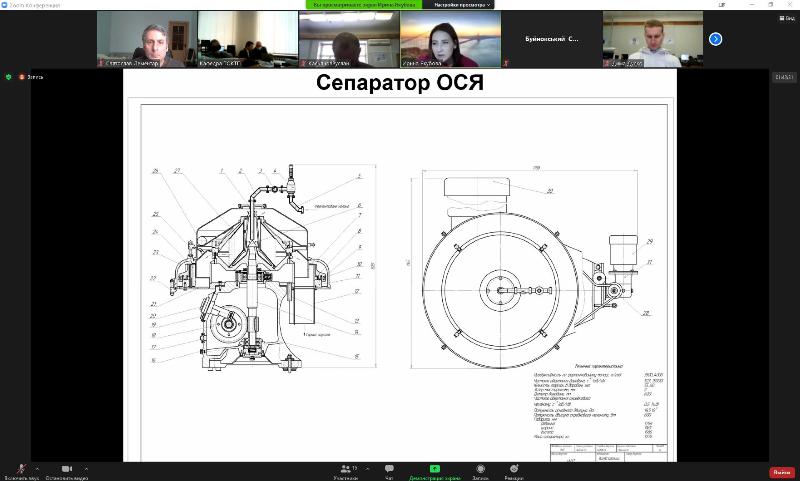Image resolution: width=800 pixels, height=481 pixels.
Task: Click the Запись record button
Action: [x=480, y=471]
